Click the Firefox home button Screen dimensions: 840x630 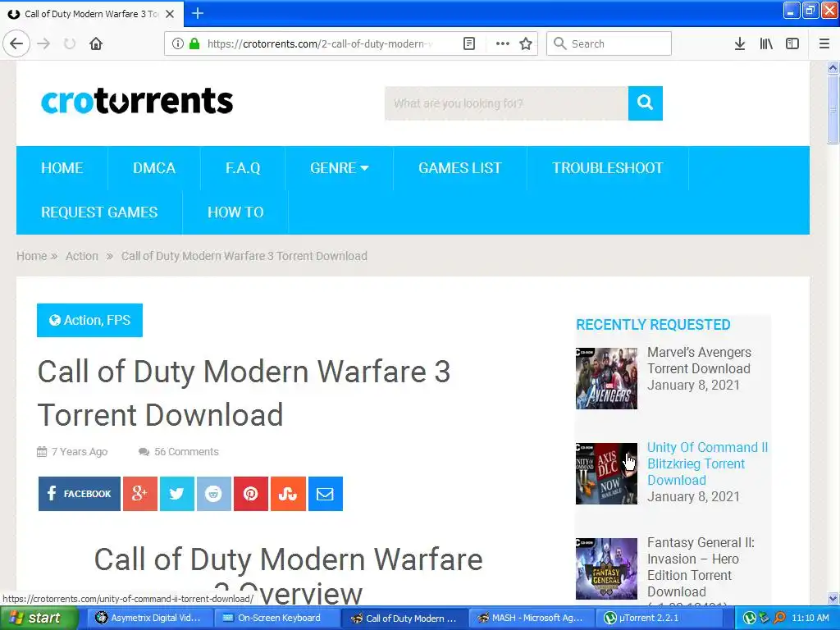pyautogui.click(x=96, y=44)
